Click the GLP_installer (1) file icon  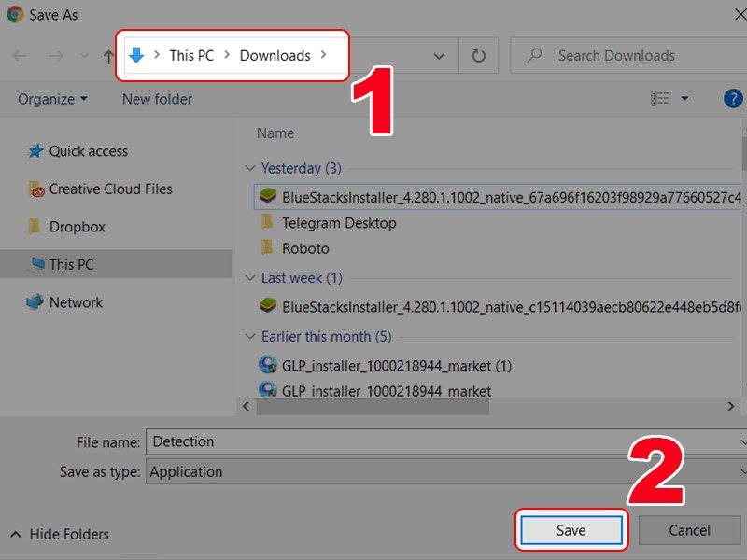click(268, 365)
